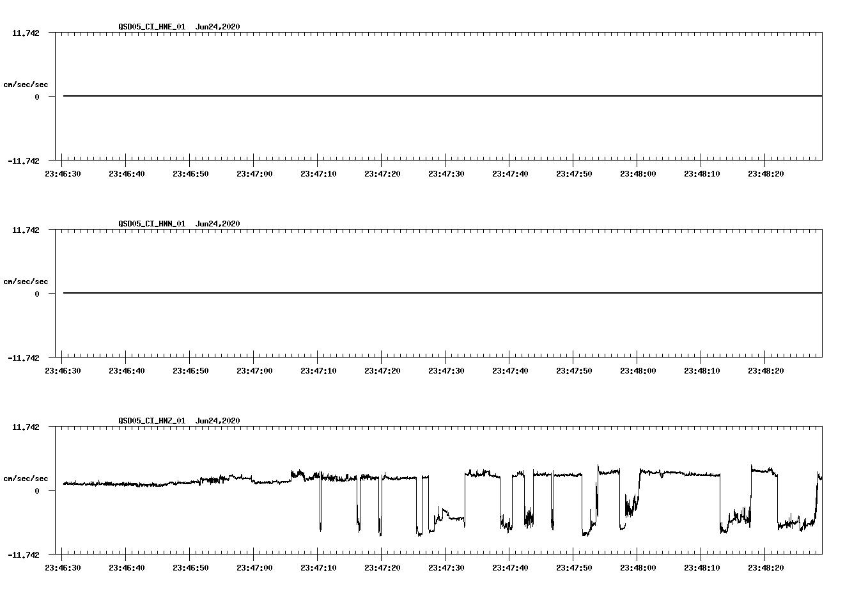The width and height of the screenshot is (868, 591).
Task: Click the 23:47:20 time label under HNZ plot
Action: point(382,568)
